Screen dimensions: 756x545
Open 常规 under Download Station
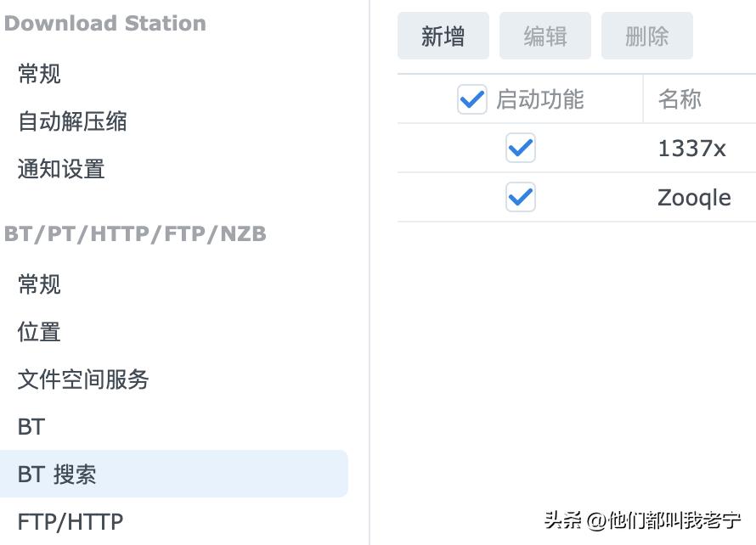(x=39, y=75)
